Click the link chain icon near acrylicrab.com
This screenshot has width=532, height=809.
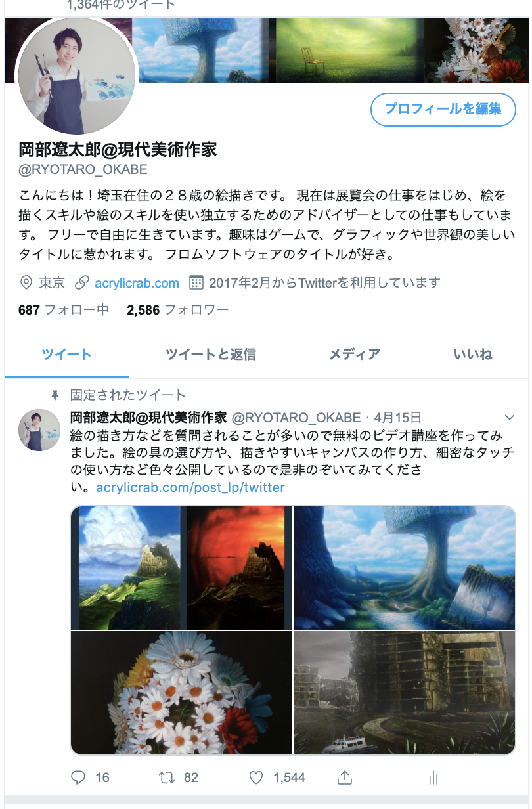(x=82, y=283)
